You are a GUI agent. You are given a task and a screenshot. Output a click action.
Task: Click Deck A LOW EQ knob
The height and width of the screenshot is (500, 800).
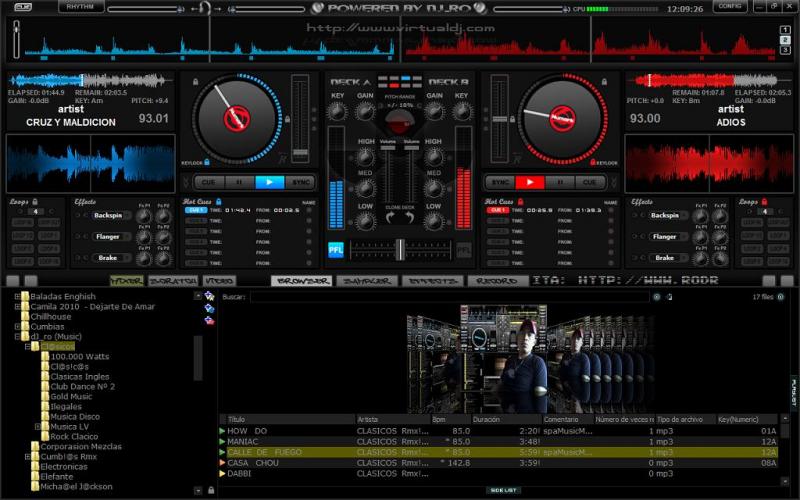coord(365,221)
